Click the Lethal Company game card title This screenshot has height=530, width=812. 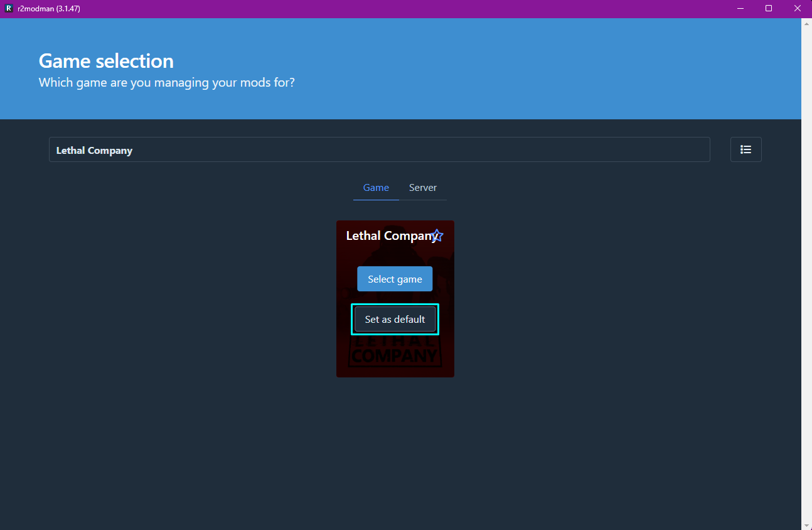tap(392, 235)
